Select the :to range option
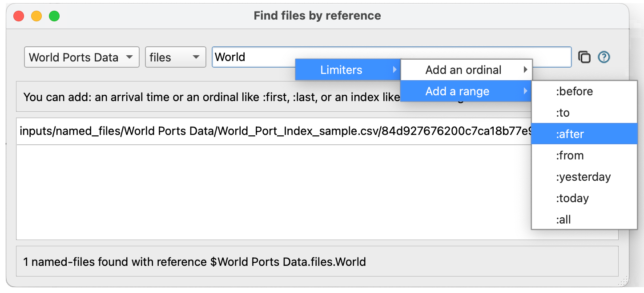 coord(584,113)
